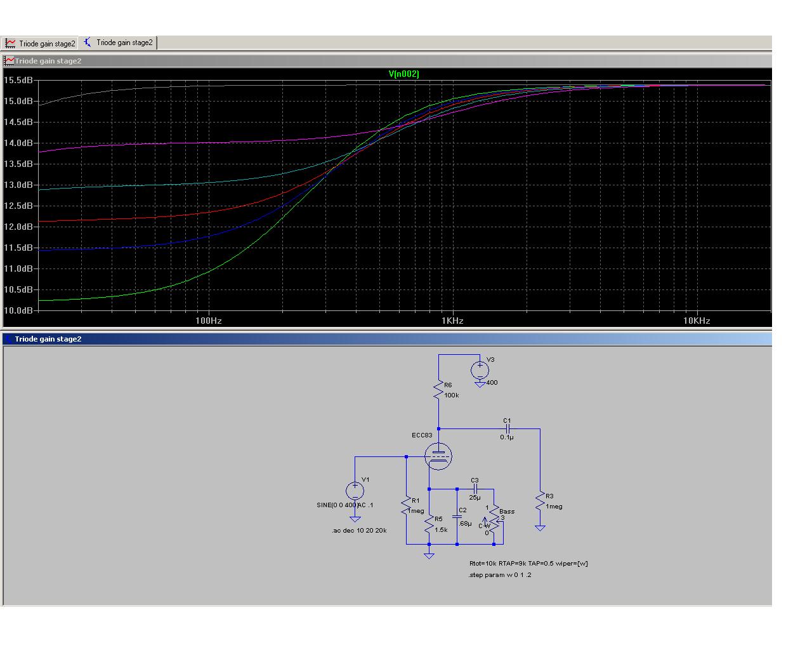Select the V1 sine source symbol
The image size is (812, 650).
click(x=355, y=490)
